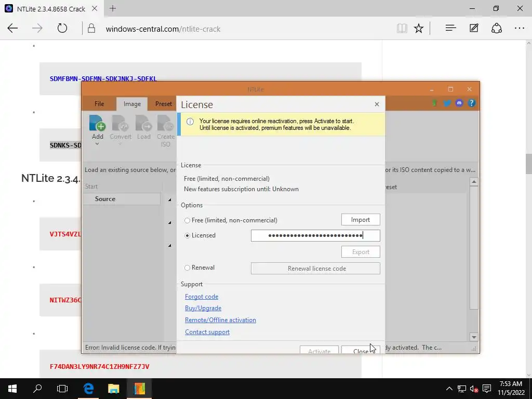Image resolution: width=532 pixels, height=399 pixels.
Task: Select the NTLite 2.3.4.8658 Crack browser tab
Action: tap(51, 9)
